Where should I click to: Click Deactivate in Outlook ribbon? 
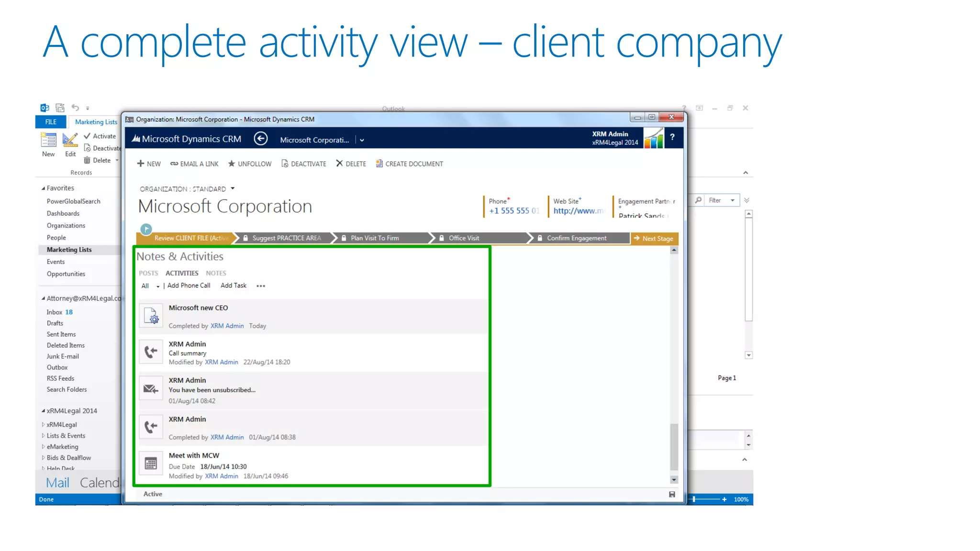click(102, 148)
